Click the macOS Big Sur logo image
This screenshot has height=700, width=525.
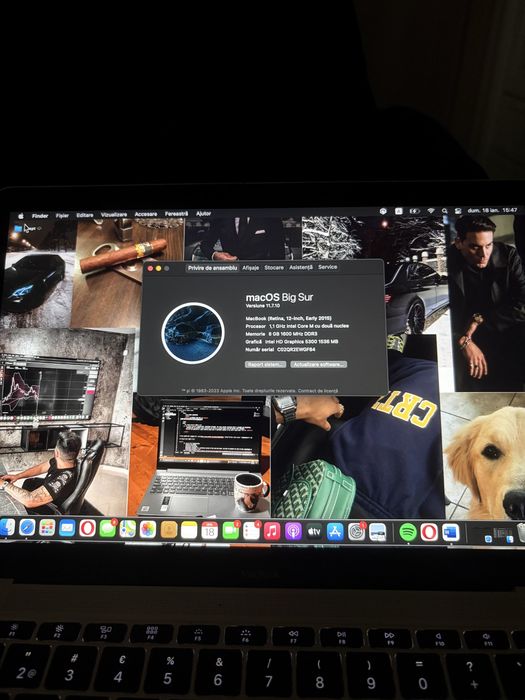(x=193, y=333)
